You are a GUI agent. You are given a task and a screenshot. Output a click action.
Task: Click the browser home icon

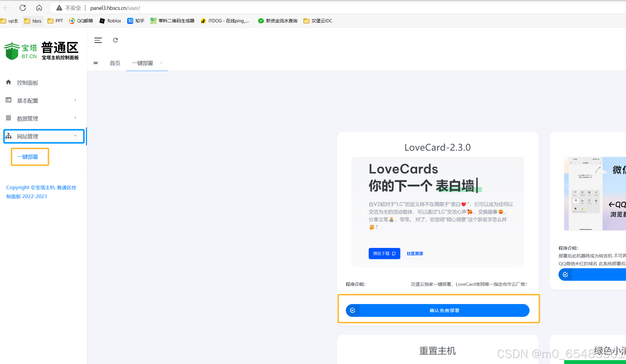click(x=39, y=8)
